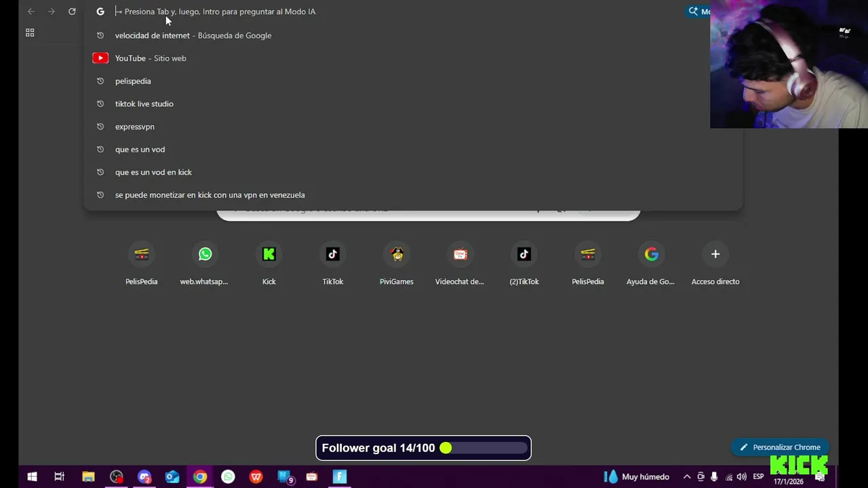
Task: Select the 'expressvpn' suggestion
Action: pyautogui.click(x=413, y=127)
